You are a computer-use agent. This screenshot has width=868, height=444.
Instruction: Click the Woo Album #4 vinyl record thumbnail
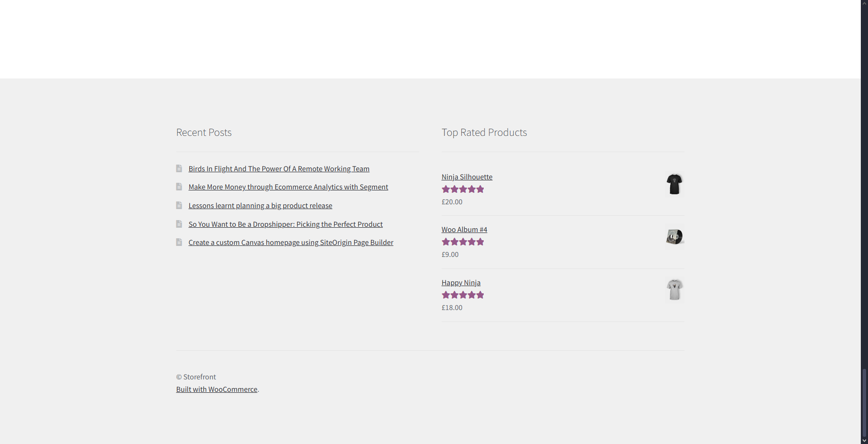pyautogui.click(x=674, y=236)
